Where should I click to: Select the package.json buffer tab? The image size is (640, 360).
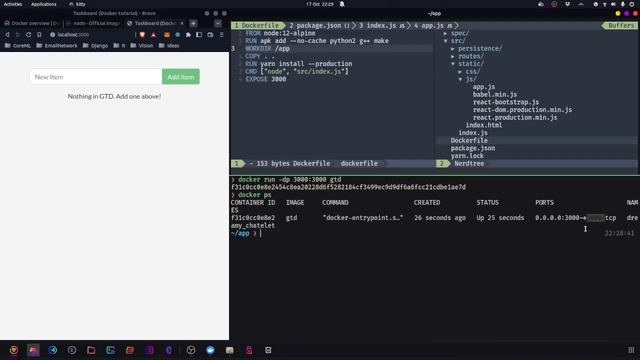click(320, 25)
